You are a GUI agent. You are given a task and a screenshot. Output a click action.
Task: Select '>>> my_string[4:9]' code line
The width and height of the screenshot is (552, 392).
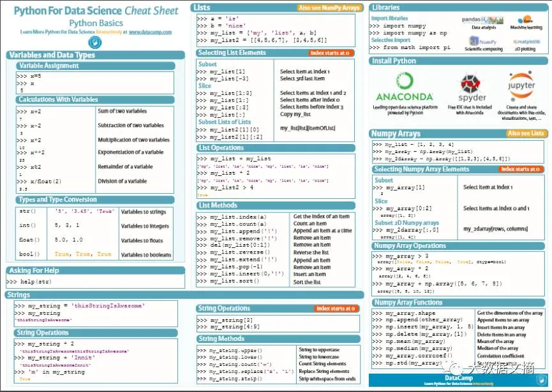228,327
